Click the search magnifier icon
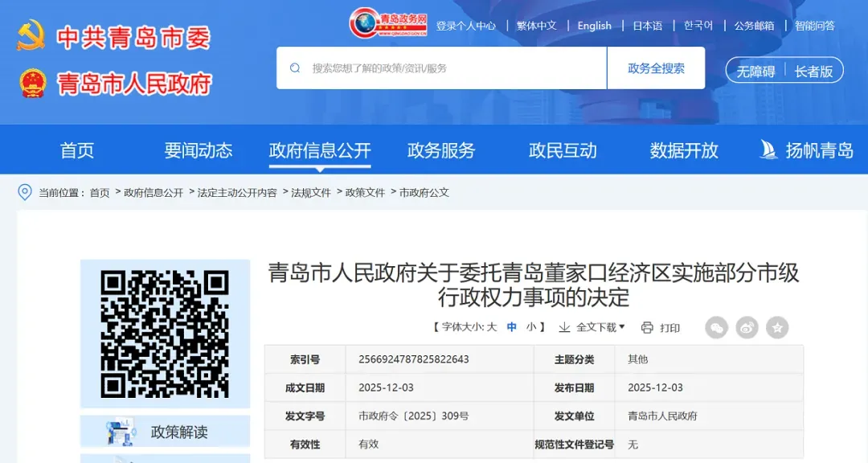This screenshot has width=868, height=463. [x=295, y=68]
